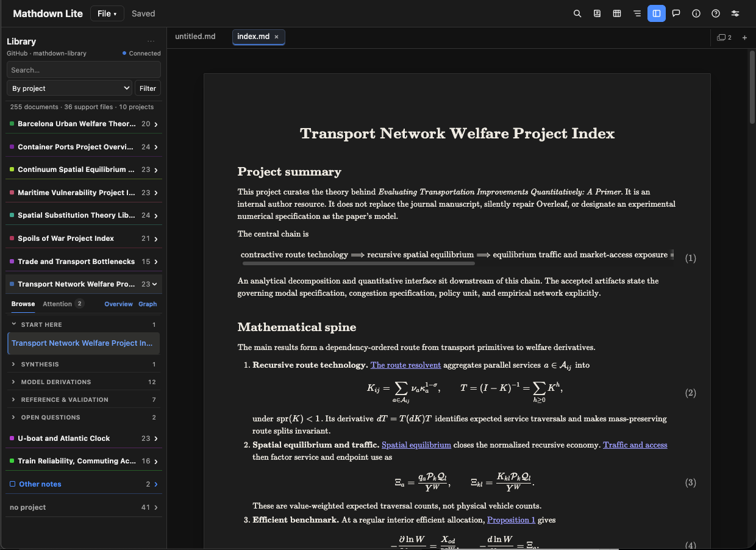Expand Maritime Vulnerability Project row
Viewport: 756px width, 550px height.
pos(84,193)
